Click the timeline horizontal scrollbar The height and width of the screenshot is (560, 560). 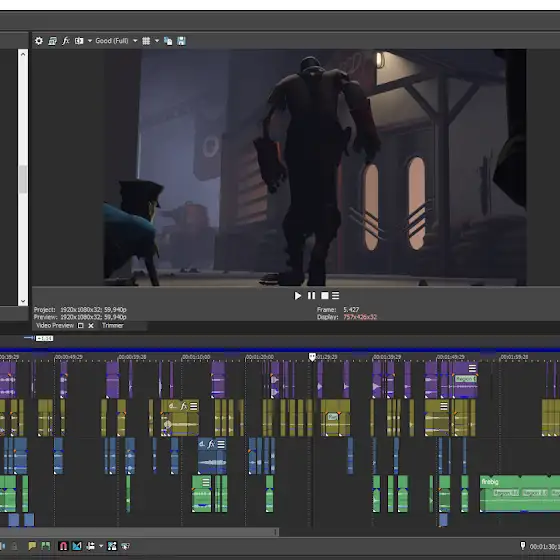139,532
